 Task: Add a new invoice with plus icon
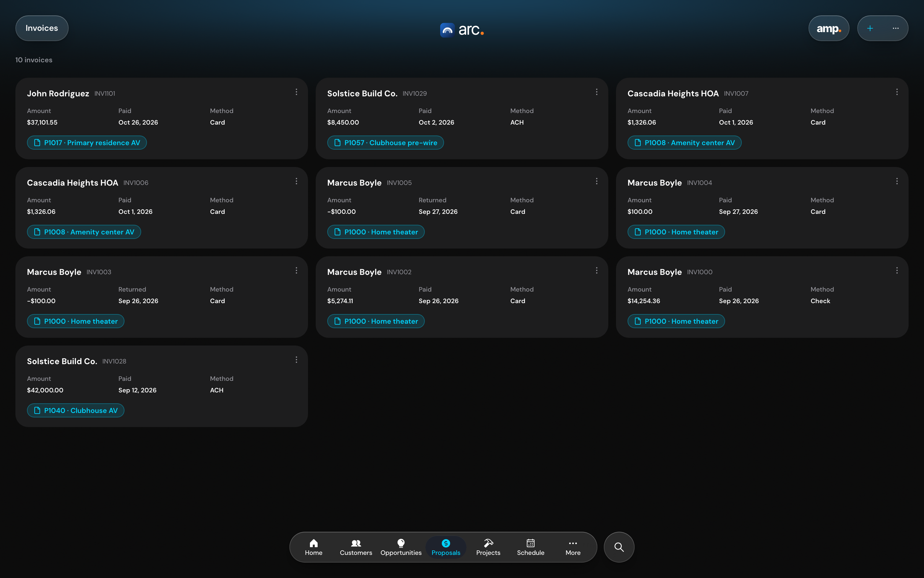point(870,28)
